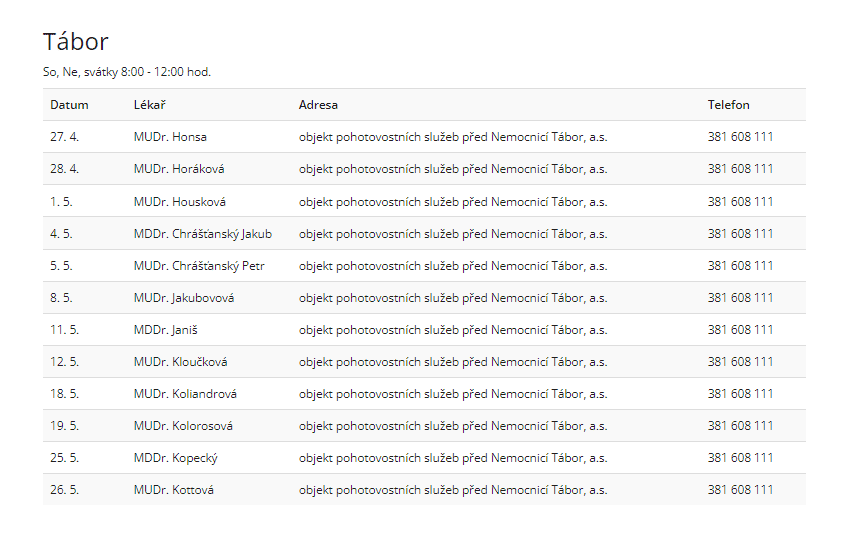This screenshot has width=842, height=543.
Task: Select the MUDr. Jakubovová cell
Action: (184, 298)
